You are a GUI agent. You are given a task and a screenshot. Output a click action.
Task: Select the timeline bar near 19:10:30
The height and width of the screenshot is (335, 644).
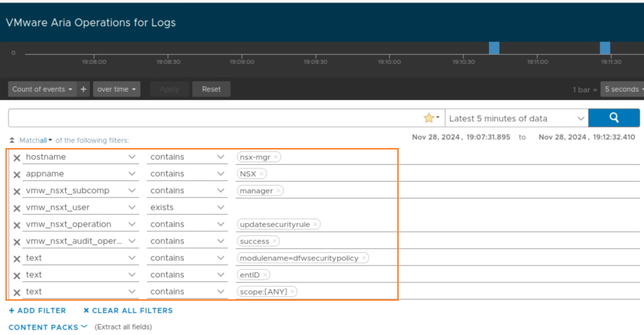(x=494, y=48)
